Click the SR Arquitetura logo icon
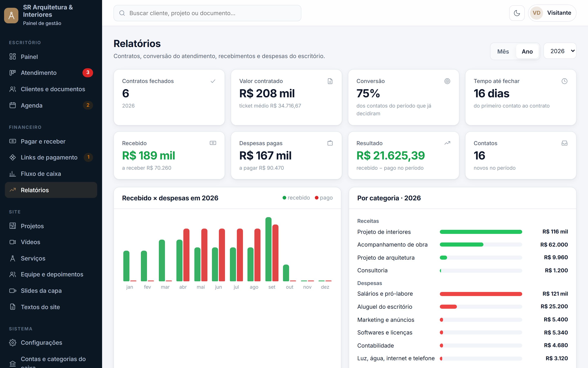 click(11, 15)
